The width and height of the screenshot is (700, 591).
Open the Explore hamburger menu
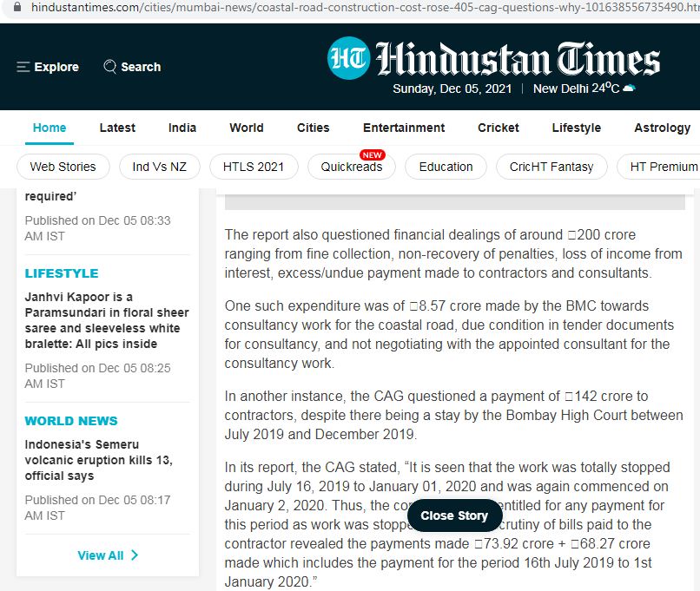[23, 67]
